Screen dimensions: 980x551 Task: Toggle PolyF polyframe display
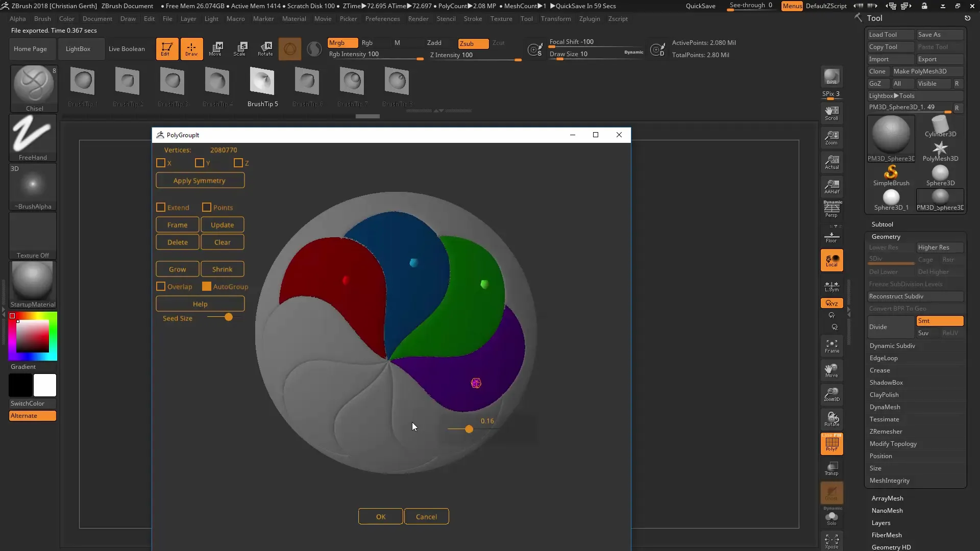coord(831,444)
